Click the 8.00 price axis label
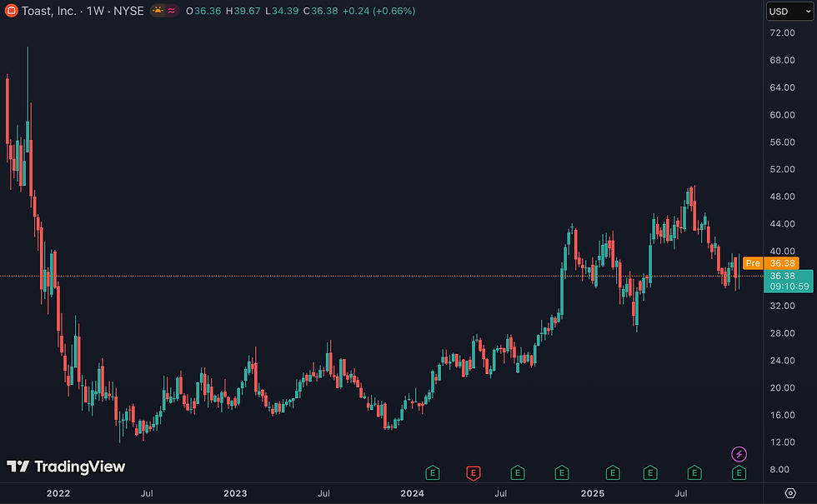This screenshot has width=817, height=504. [x=779, y=470]
